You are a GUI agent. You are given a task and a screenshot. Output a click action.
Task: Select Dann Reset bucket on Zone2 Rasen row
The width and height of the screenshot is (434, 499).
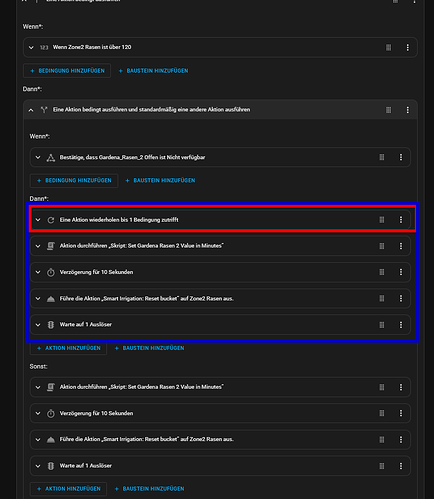220,299
